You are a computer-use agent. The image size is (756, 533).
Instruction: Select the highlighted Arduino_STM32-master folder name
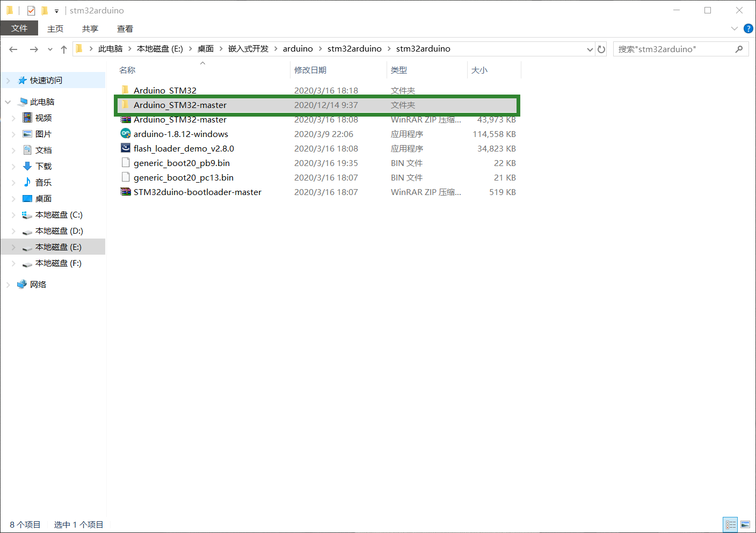pos(180,105)
